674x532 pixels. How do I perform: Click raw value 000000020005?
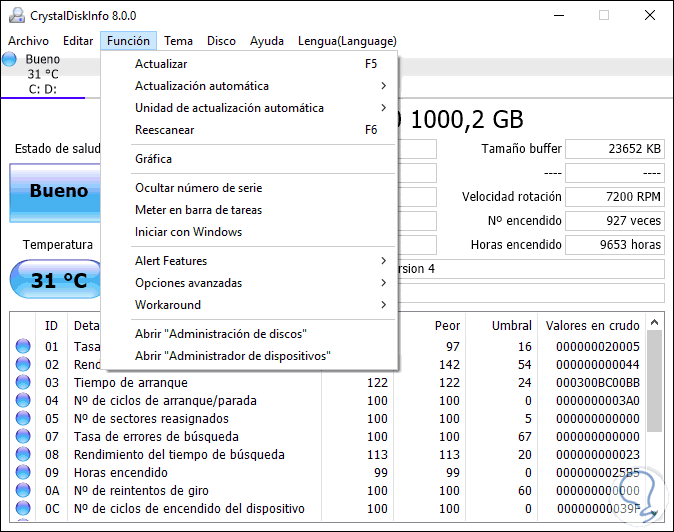598,346
